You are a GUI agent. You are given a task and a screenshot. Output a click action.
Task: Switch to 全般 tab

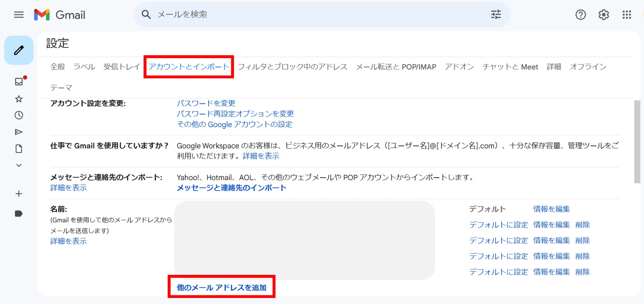pos(58,67)
